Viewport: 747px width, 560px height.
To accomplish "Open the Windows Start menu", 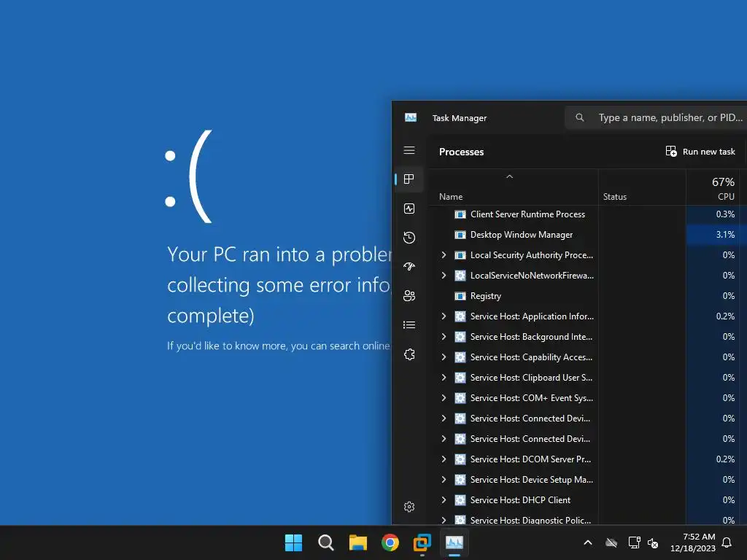I will pyautogui.click(x=293, y=542).
